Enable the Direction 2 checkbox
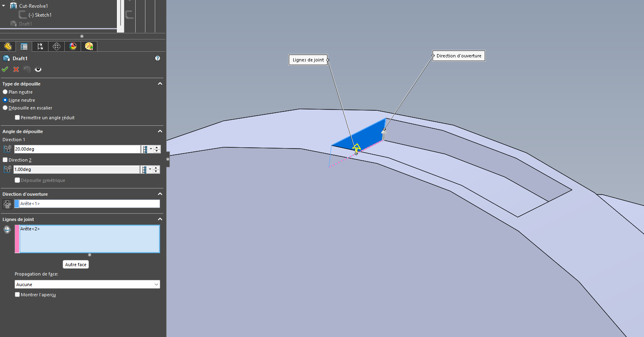The height and width of the screenshot is (337, 644). point(5,160)
